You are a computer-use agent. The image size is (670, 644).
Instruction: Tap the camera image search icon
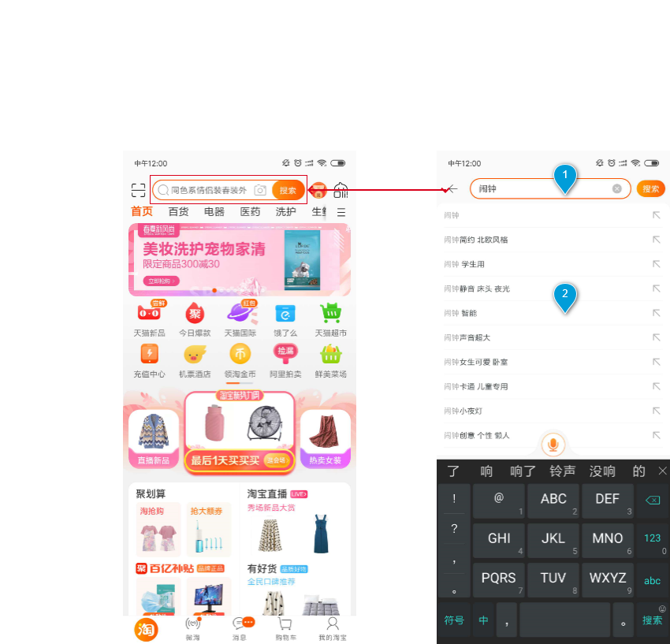pos(259,190)
